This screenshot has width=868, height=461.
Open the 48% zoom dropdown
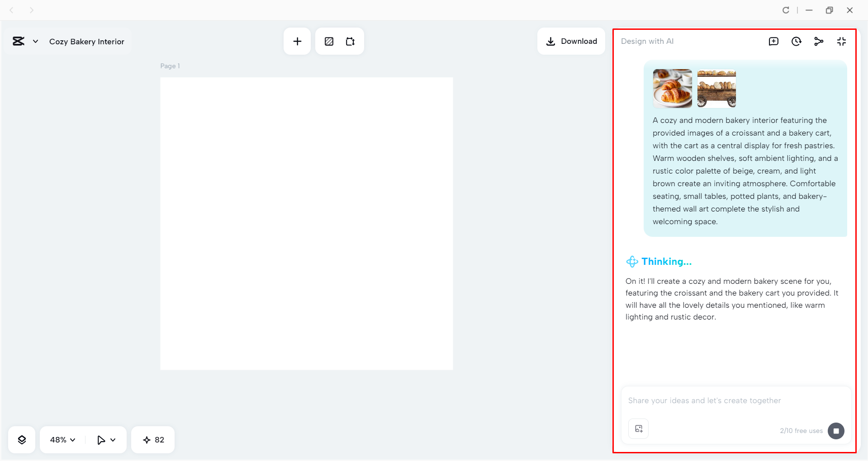[62, 440]
